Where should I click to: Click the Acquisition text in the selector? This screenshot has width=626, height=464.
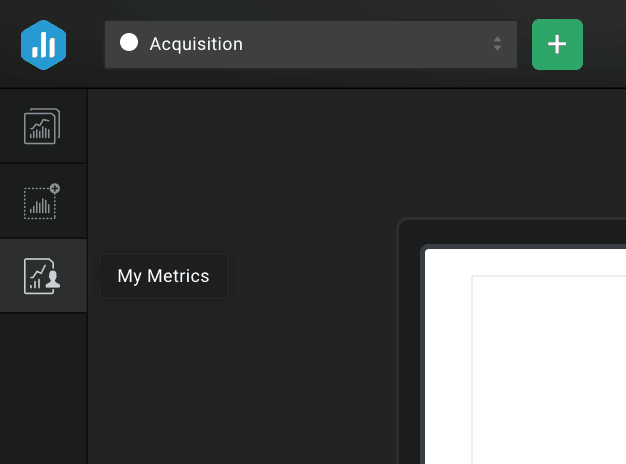pyautogui.click(x=196, y=44)
